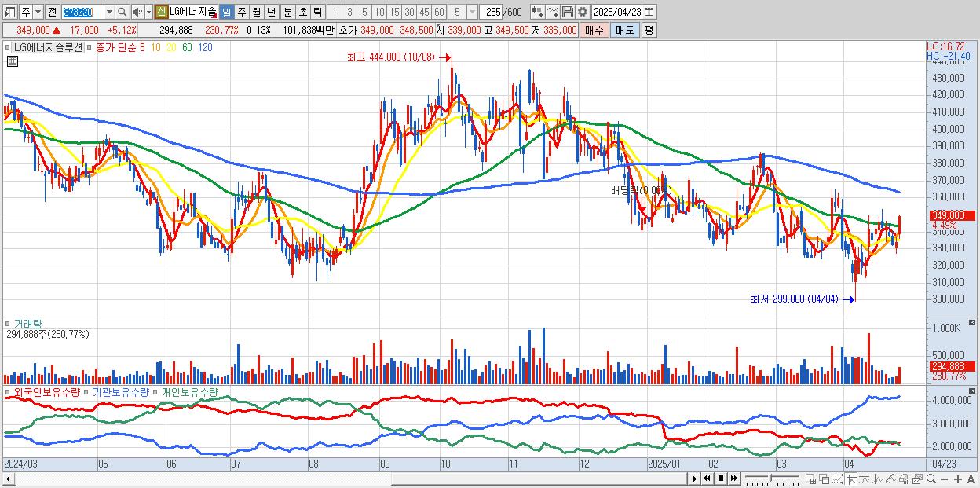The width and height of the screenshot is (980, 488).
Task: Click the save floppy disk icon
Action: (568, 12)
